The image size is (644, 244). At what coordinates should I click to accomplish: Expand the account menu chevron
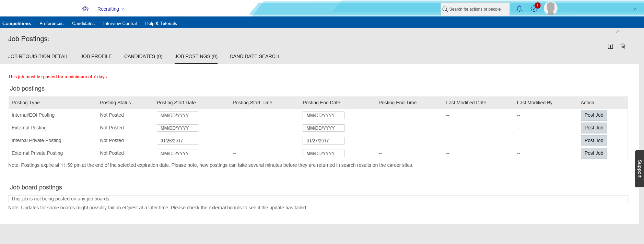(x=634, y=9)
